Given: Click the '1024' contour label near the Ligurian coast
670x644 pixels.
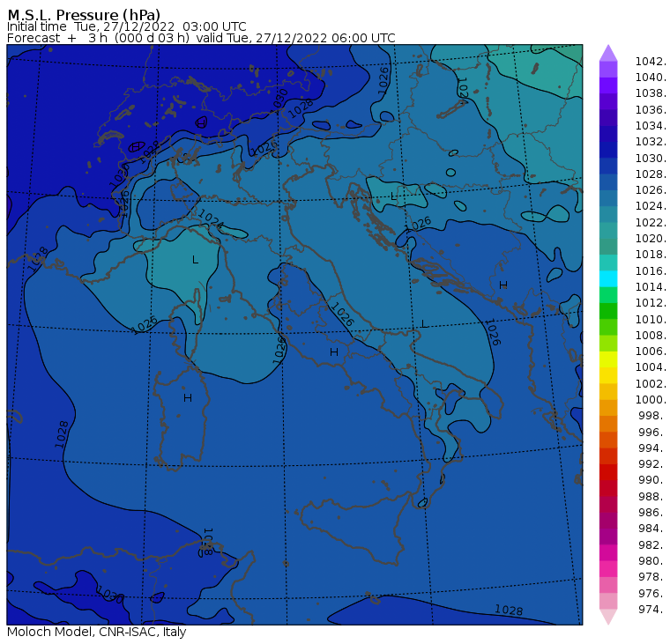Looking at the screenshot, I should coord(211,218).
